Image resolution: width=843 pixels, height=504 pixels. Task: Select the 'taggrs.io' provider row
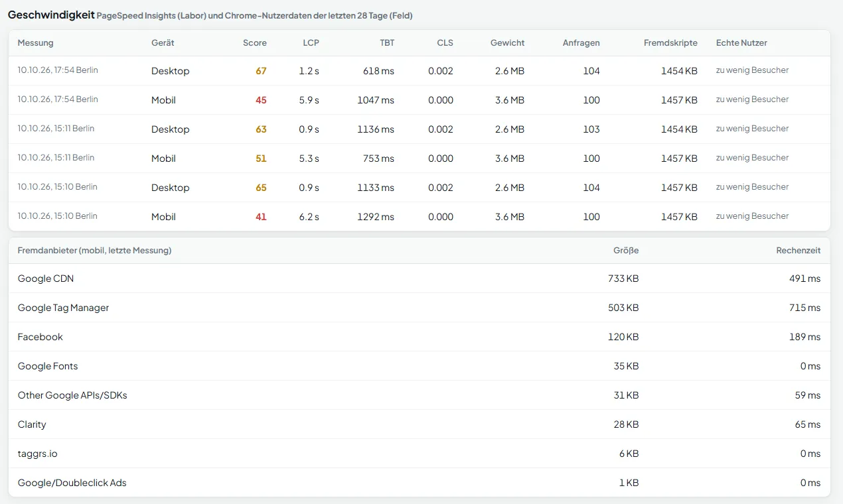[419, 454]
